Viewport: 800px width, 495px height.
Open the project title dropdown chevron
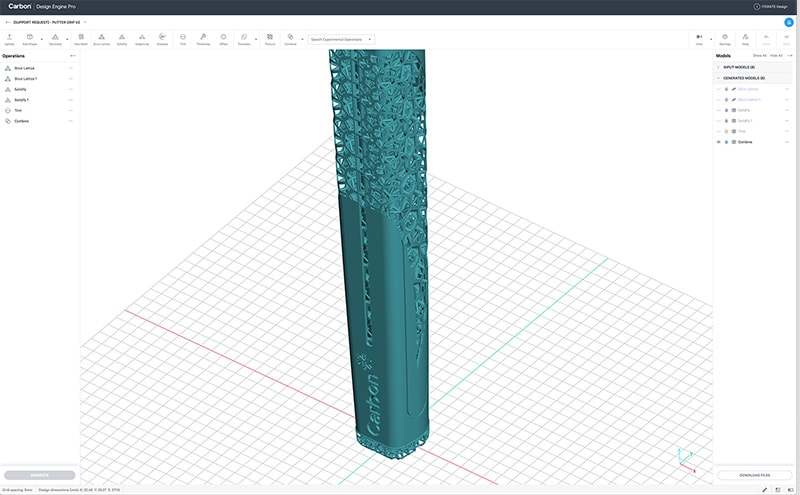[x=85, y=22]
